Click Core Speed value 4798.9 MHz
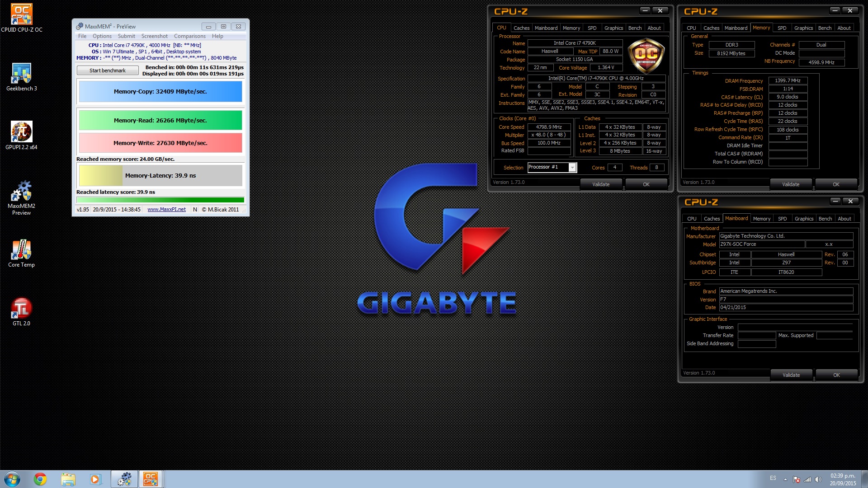This screenshot has width=868, height=488. 549,127
